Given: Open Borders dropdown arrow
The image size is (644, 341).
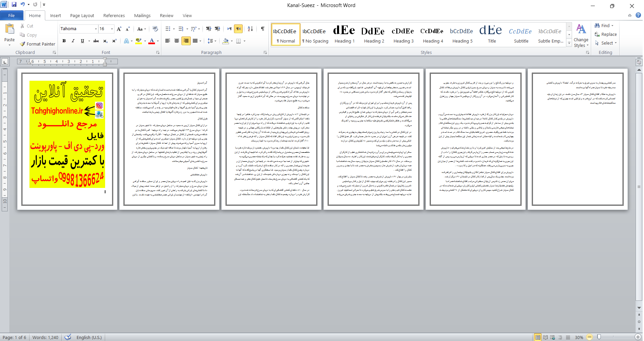Looking at the screenshot, I should coord(244,41).
